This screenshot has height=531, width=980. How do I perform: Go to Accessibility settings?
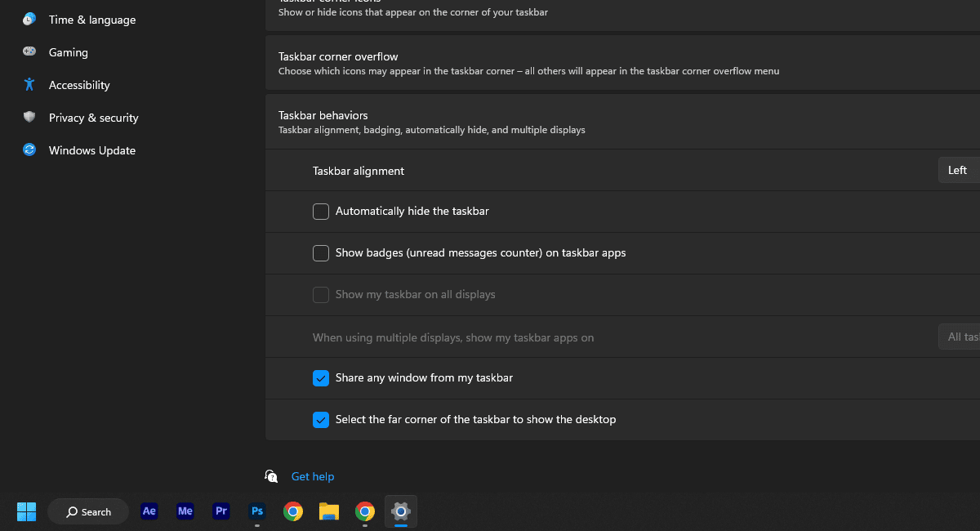click(78, 85)
